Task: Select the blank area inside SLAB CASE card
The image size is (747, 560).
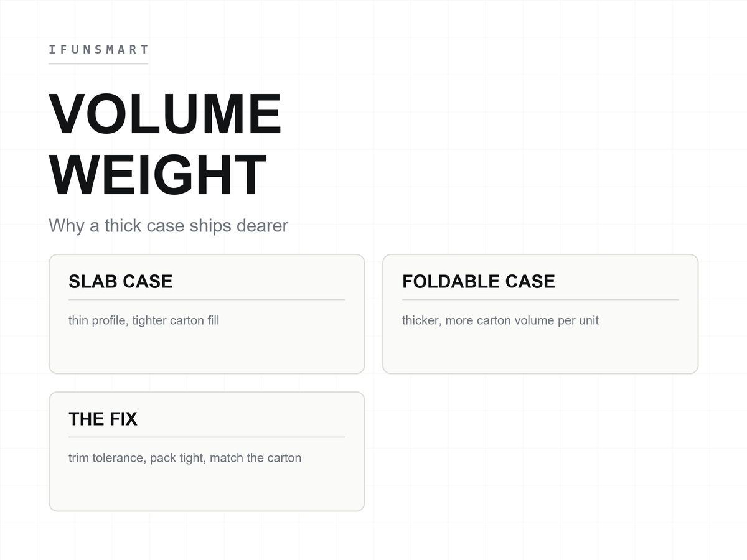Action: click(x=207, y=350)
